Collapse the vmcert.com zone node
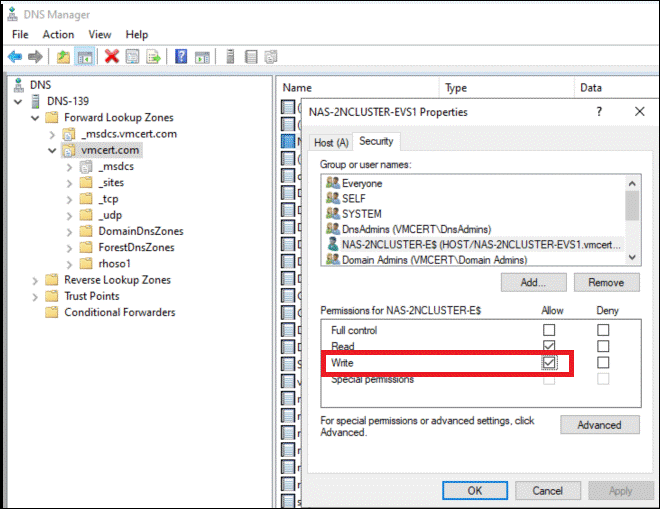Screen dimensions: 660x509 coord(52,150)
